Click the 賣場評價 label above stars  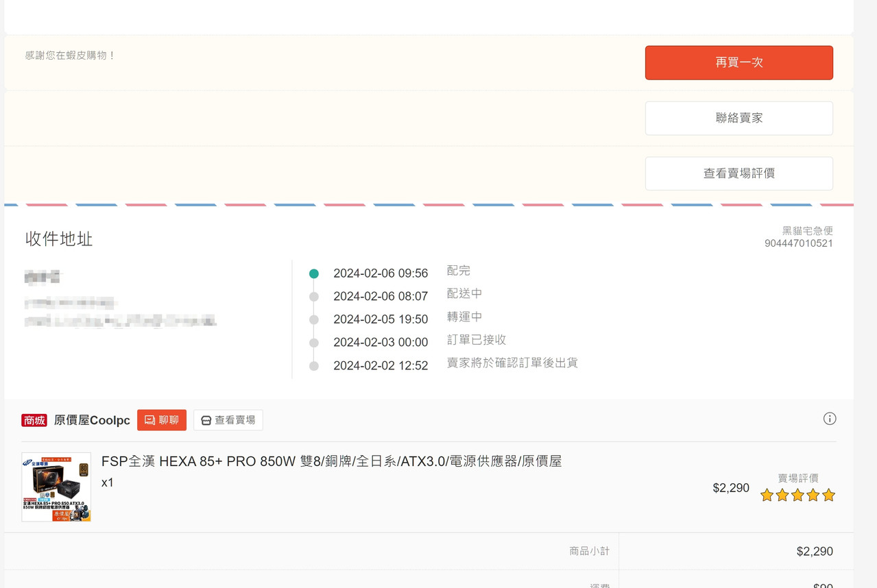click(798, 478)
